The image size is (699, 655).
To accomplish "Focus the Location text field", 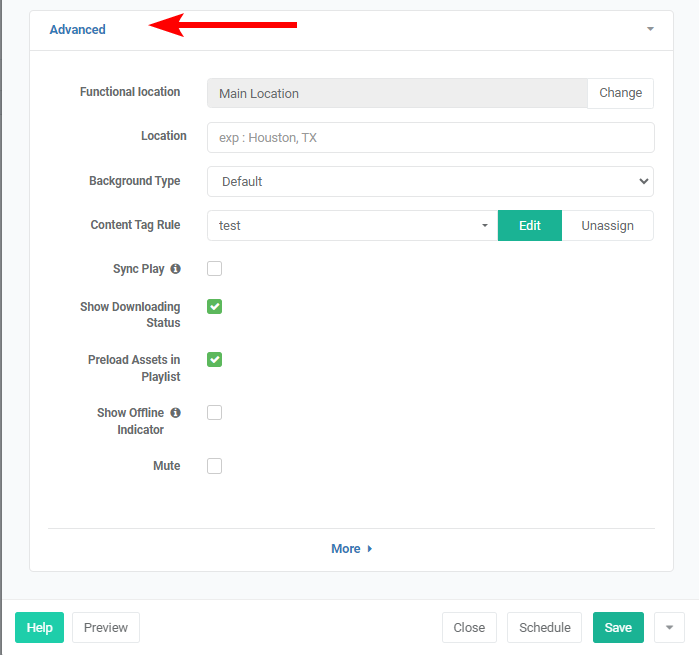I will tap(430, 138).
